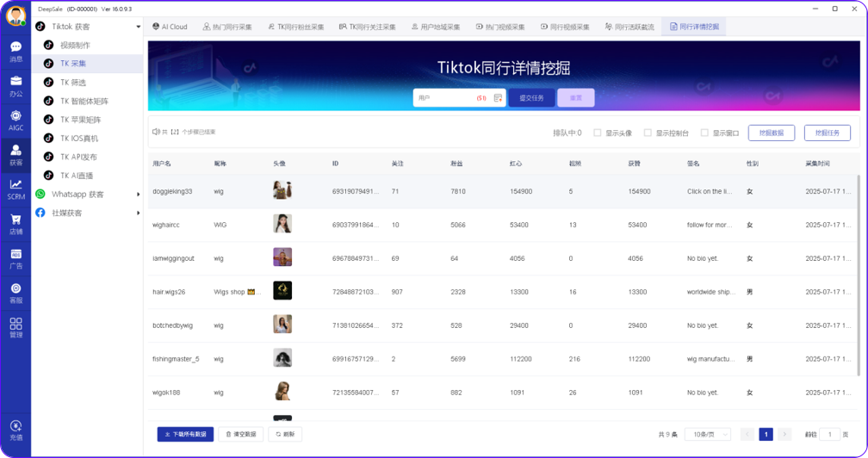Click the 采集时间 column header
This screenshot has width=868, height=458.
(x=818, y=164)
